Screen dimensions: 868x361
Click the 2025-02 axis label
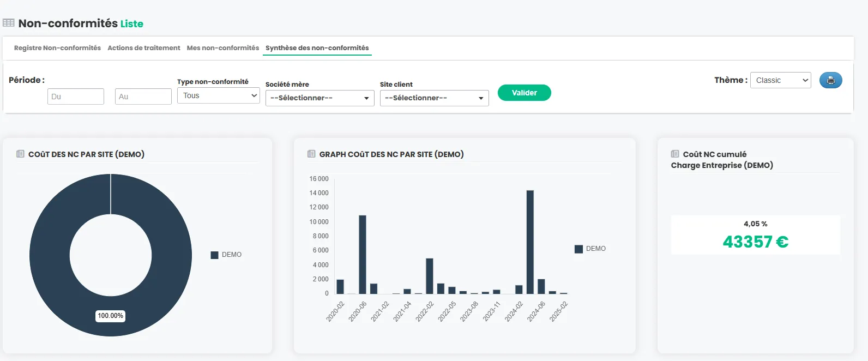(x=559, y=311)
